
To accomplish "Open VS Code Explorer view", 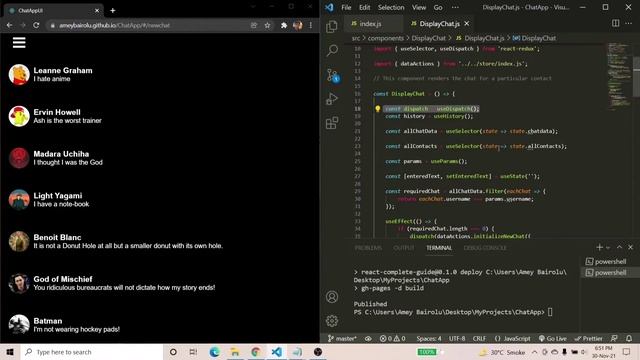I will point(332,27).
